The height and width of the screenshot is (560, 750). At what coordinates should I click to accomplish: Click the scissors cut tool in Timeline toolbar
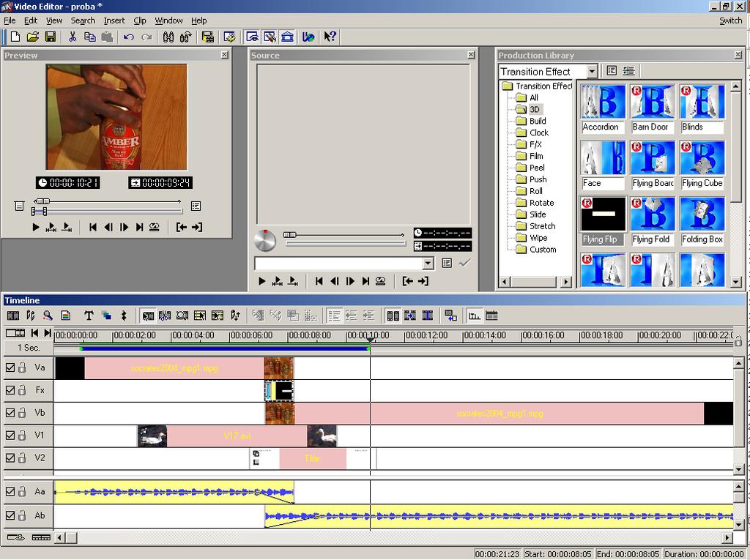click(165, 316)
